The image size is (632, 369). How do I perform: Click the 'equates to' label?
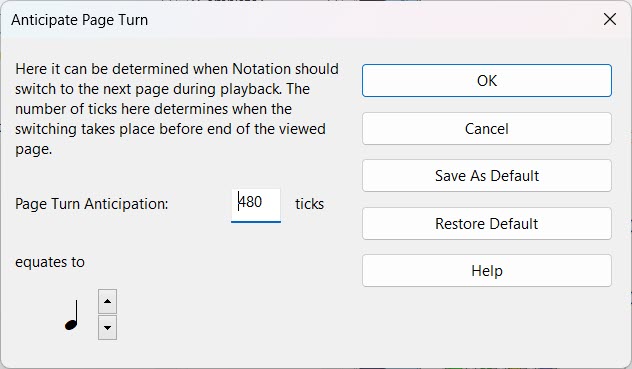[50, 263]
